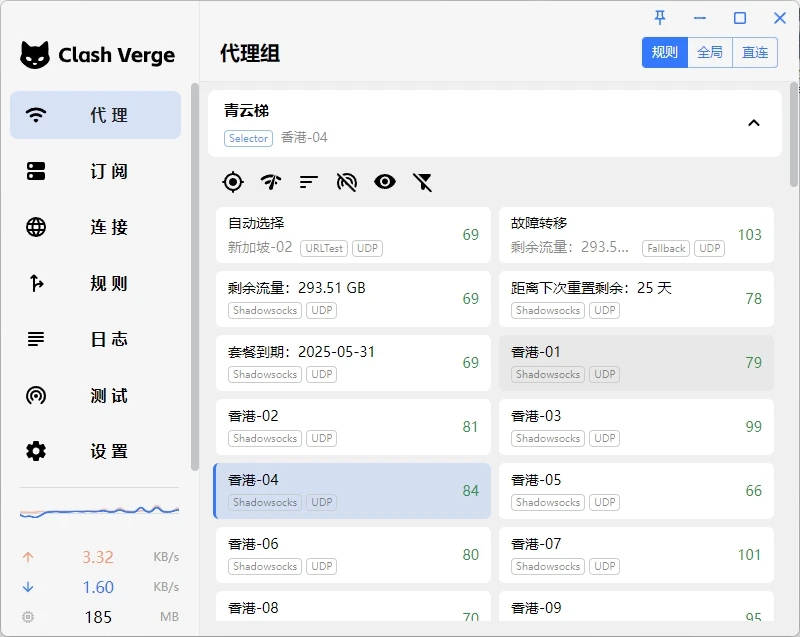Switch to 全局 mode
The height and width of the screenshot is (637, 800).
click(x=710, y=53)
